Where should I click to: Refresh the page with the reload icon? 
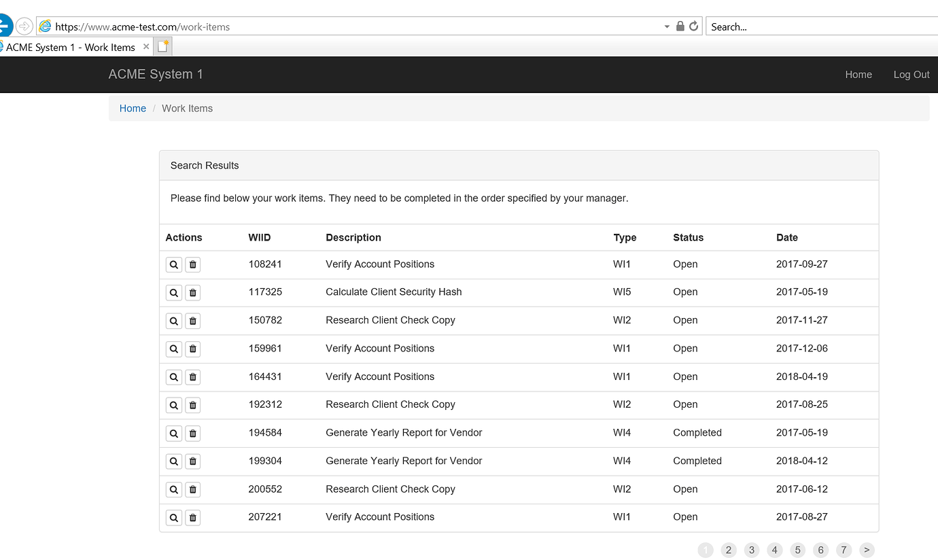click(693, 27)
